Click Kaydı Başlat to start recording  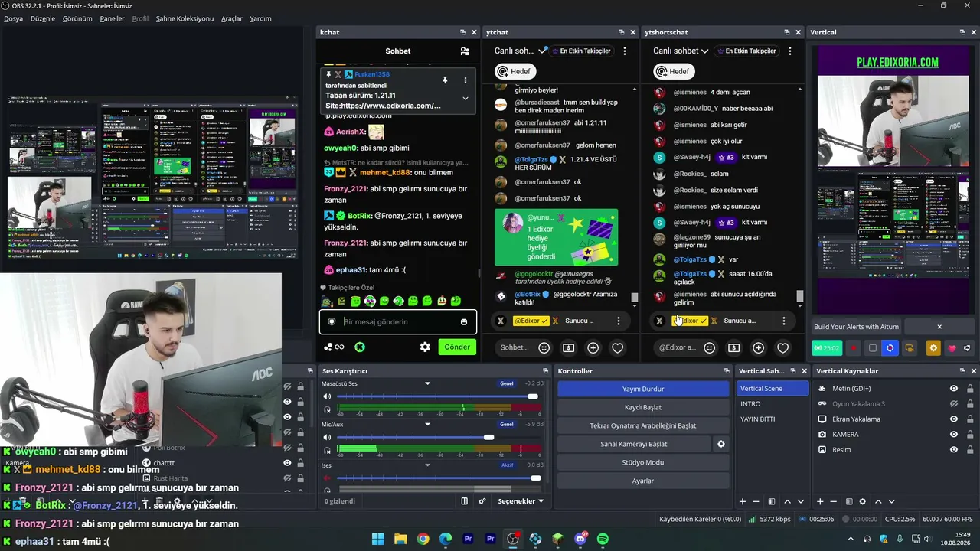pyautogui.click(x=643, y=407)
